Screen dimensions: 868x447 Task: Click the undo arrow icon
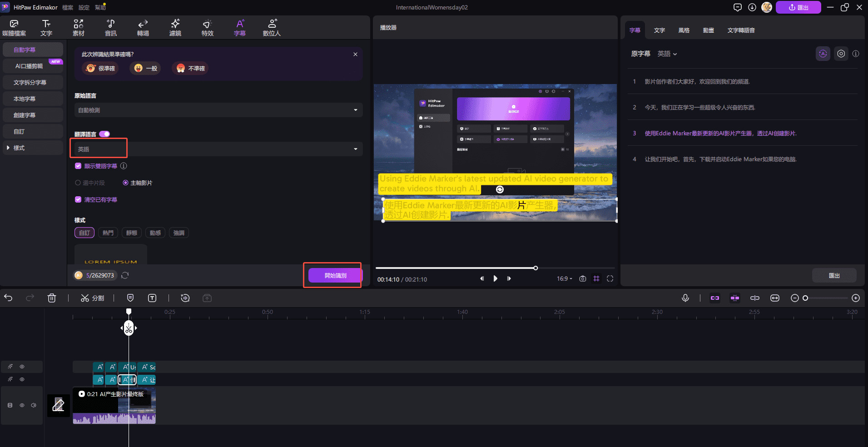(8, 298)
